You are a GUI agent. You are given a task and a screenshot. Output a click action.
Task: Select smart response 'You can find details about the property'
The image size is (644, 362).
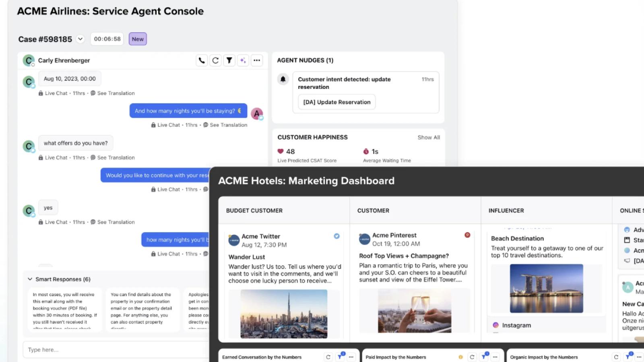click(x=142, y=309)
